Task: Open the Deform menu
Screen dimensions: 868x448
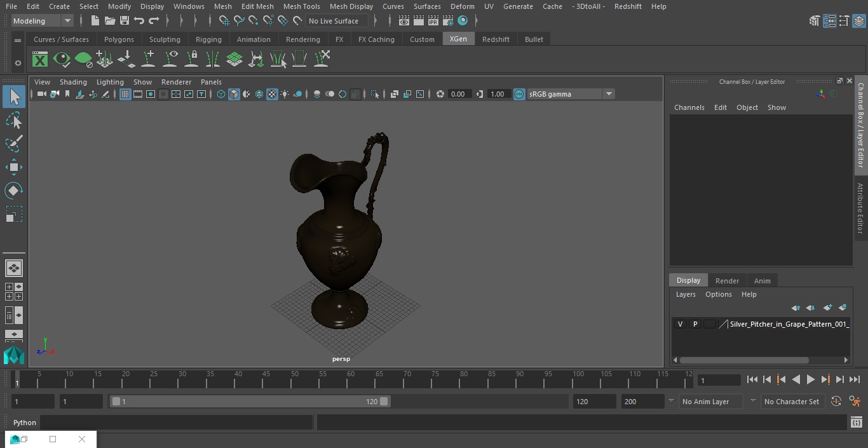Action: [x=463, y=6]
